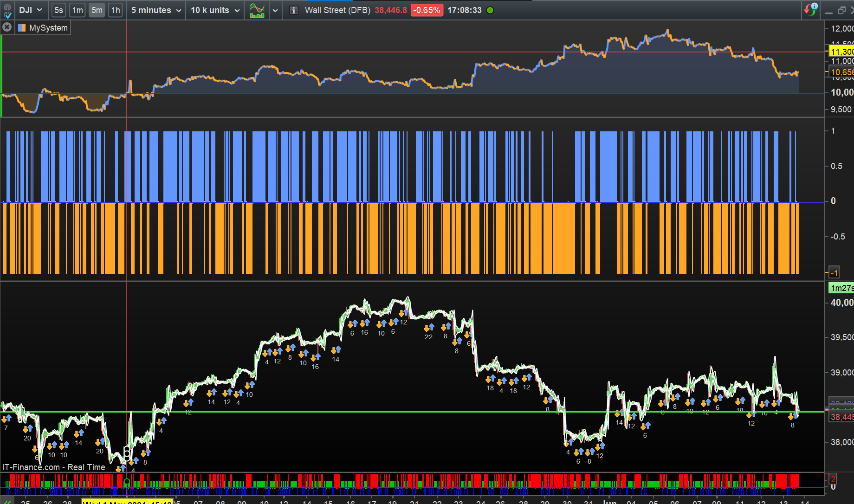
Task: Switch to the 5s timeframe
Action: point(58,10)
